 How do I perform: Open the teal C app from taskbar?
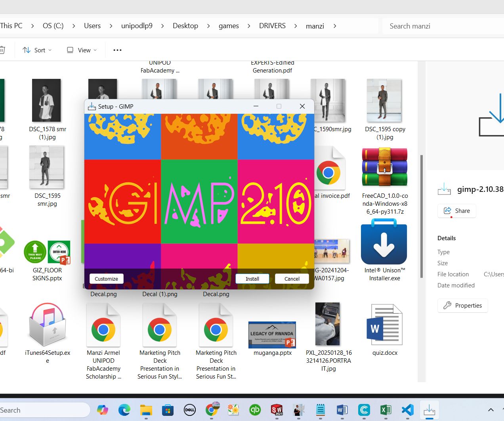tap(364, 410)
